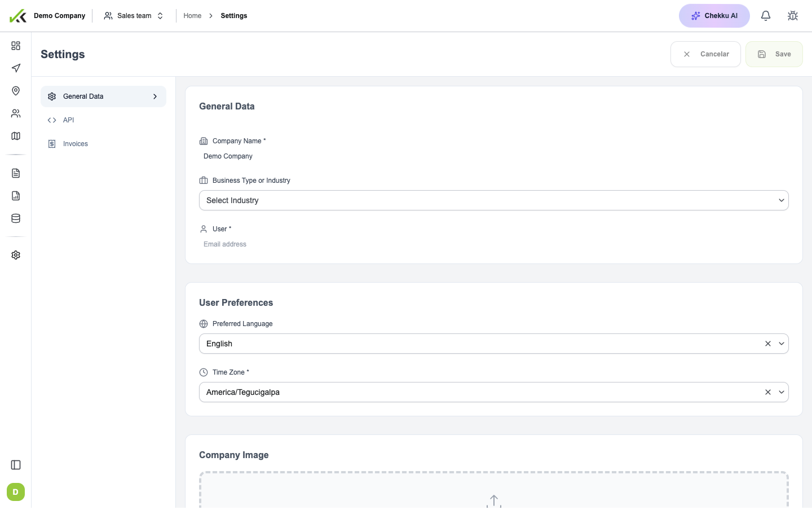This screenshot has width=812, height=510.
Task: Open the paper plane navigation icon
Action: pos(16,68)
